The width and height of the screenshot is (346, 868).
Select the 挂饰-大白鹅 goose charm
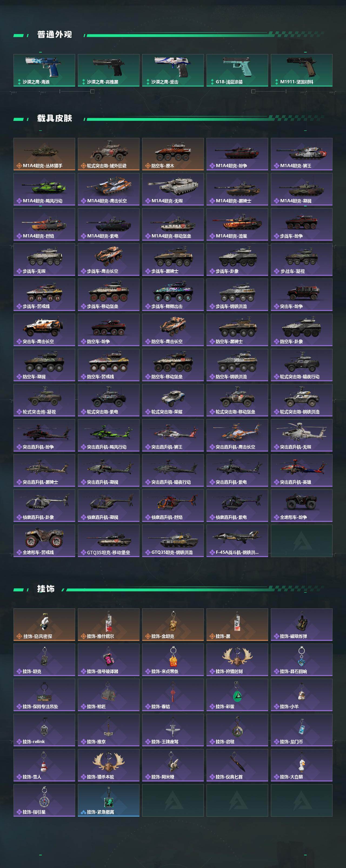[x=301, y=765]
